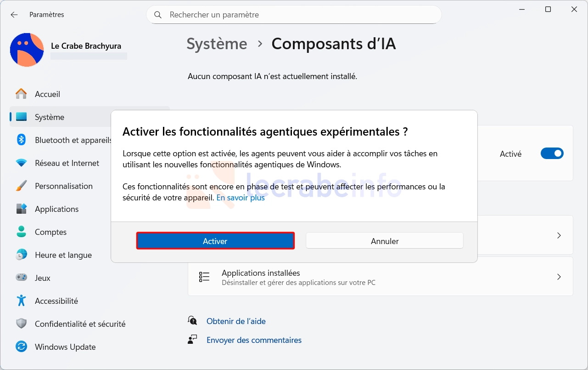The image size is (588, 370).
Task: Click the Windows Update sync icon
Action: pyautogui.click(x=21, y=347)
